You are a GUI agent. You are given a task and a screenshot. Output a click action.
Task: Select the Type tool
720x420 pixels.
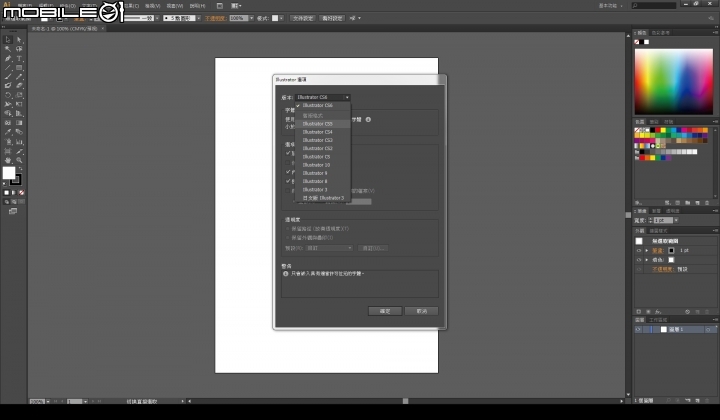point(19,58)
